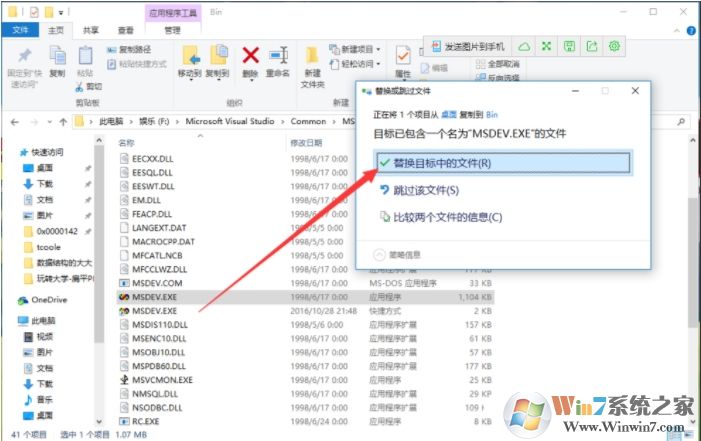This screenshot has width=701, height=441.
Task: Click Copy path (复制路径)
Action: 129,49
